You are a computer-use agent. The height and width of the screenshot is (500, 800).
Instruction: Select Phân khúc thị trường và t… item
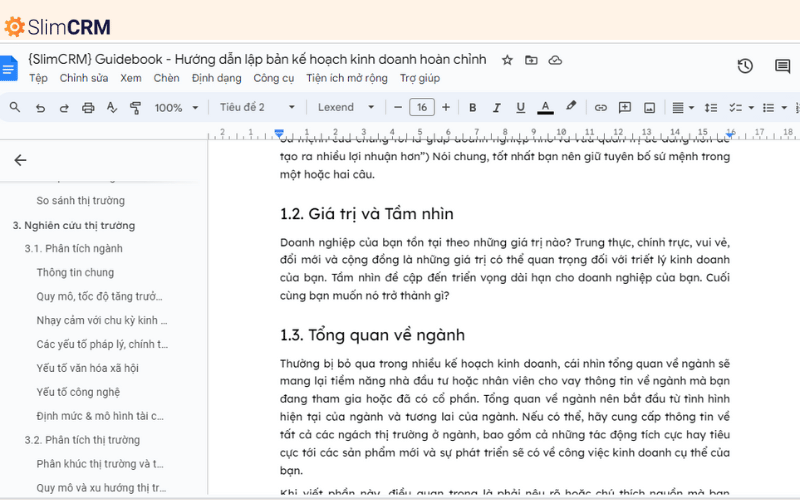(x=100, y=464)
